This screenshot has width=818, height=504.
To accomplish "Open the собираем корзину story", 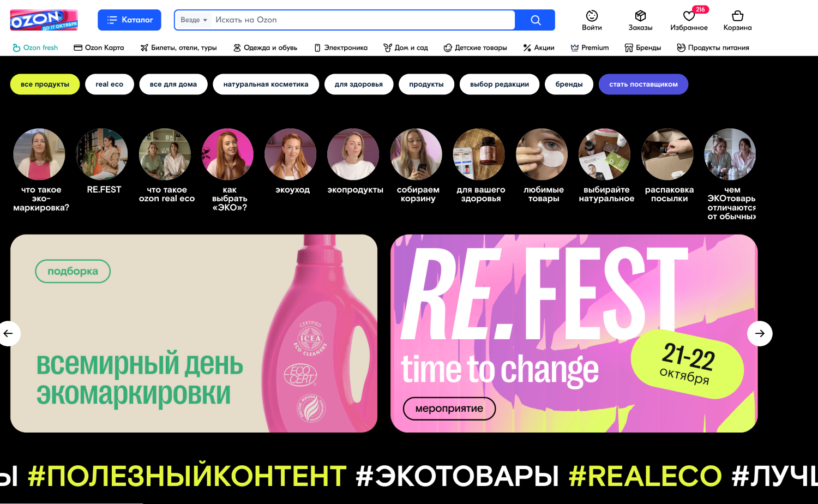I will tap(416, 154).
